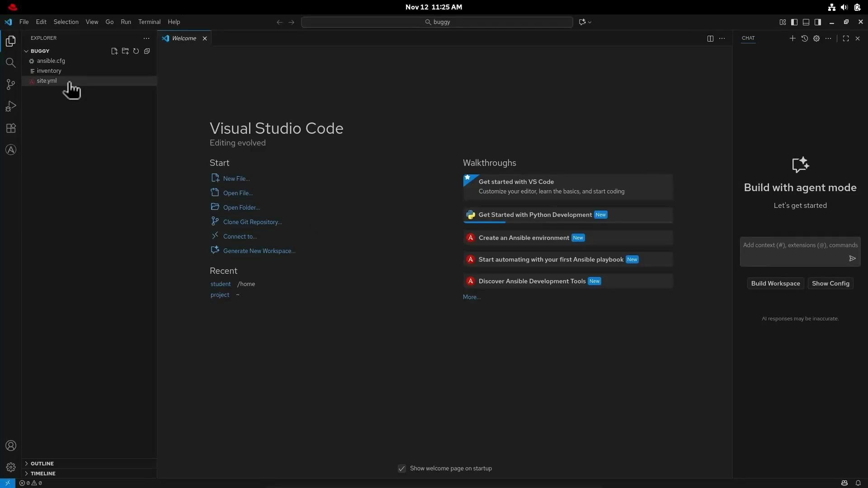Open site.yml in the explorer

tap(89, 81)
